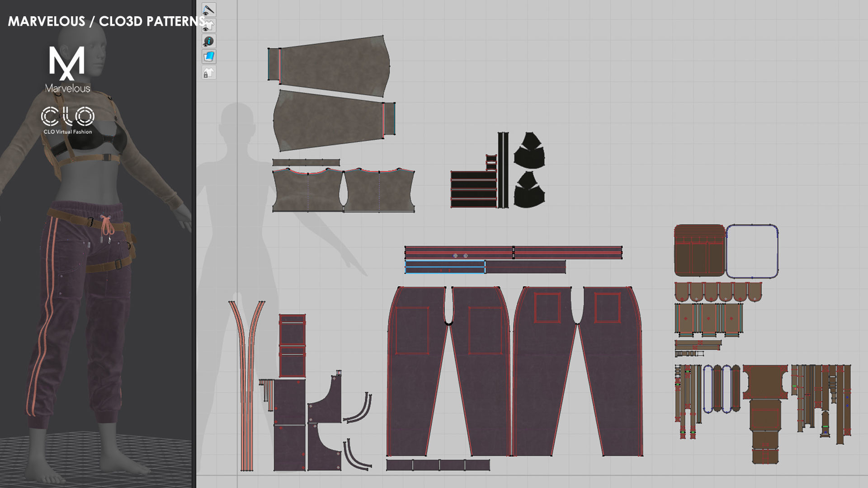Select the empty blue-outlined rounded square pattern
Viewport: 868px width, 488px height.
[752, 251]
